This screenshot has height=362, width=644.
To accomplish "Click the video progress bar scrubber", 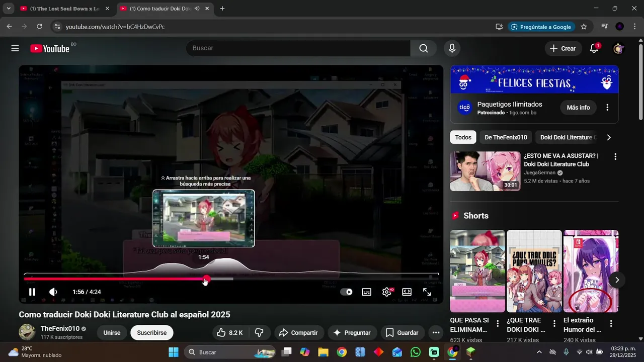I will point(207,279).
